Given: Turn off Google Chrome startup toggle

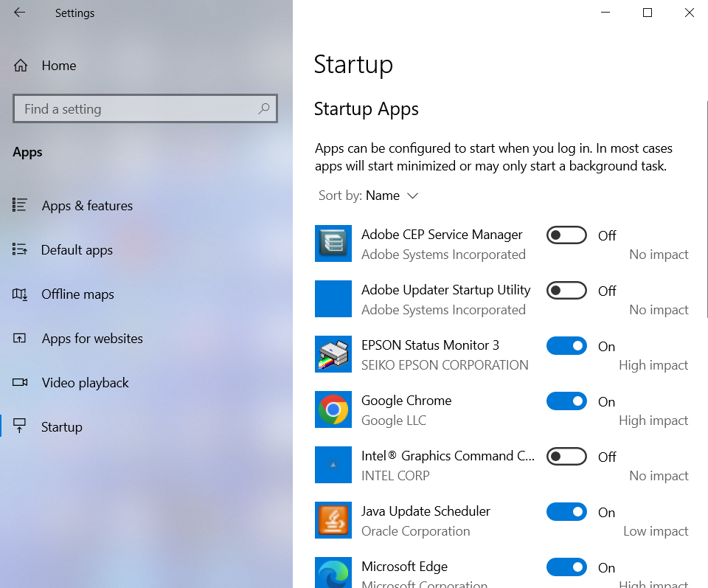Looking at the screenshot, I should coord(566,401).
